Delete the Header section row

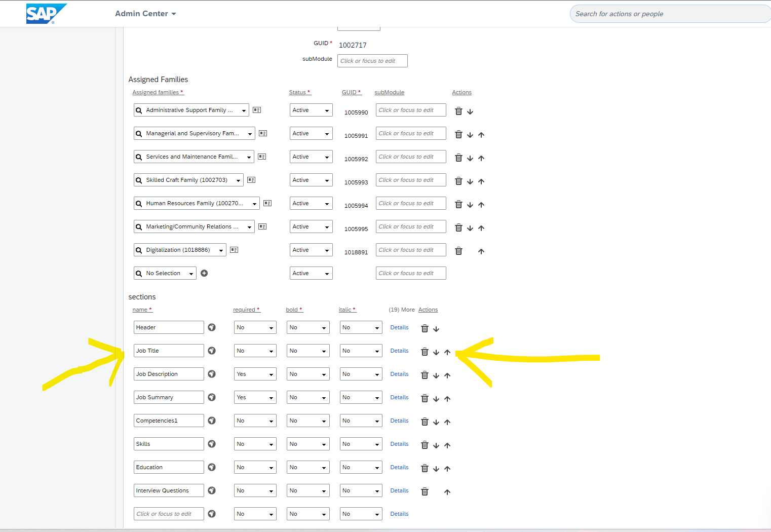click(425, 328)
